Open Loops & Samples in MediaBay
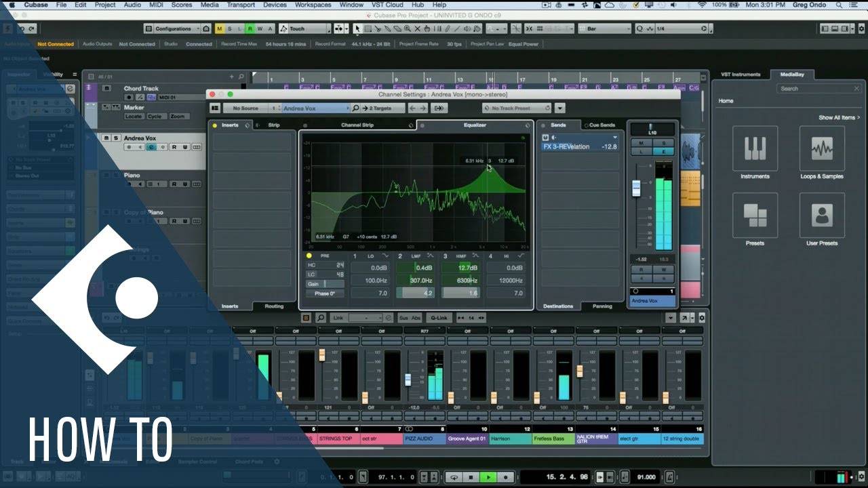The image size is (868, 488). pyautogui.click(x=822, y=148)
